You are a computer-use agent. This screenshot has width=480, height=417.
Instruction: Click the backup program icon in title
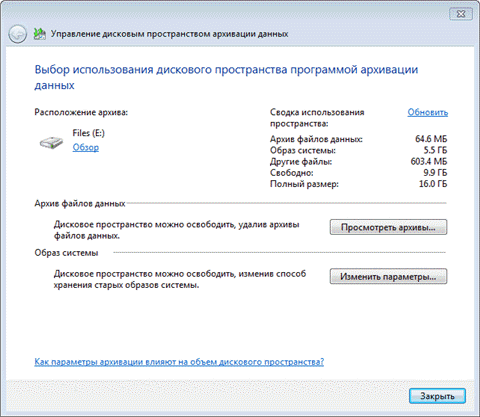point(40,34)
